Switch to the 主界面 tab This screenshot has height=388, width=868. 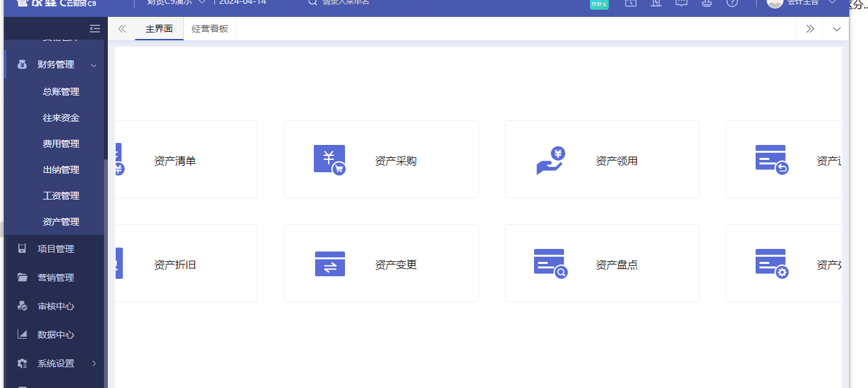pos(159,29)
